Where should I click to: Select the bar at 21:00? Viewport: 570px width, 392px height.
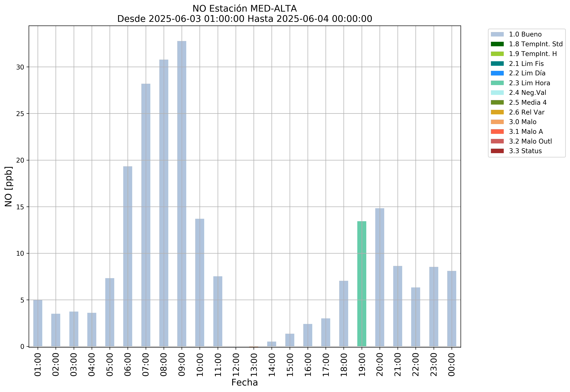[x=397, y=306]
